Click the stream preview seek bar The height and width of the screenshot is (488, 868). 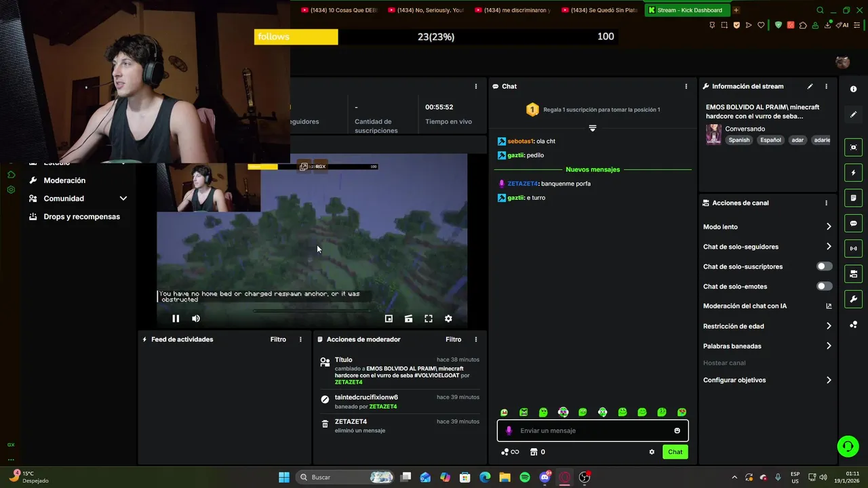tap(312, 311)
